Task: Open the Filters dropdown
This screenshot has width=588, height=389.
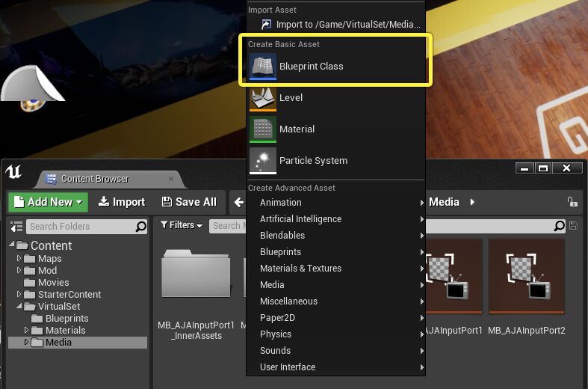Action: coord(182,225)
